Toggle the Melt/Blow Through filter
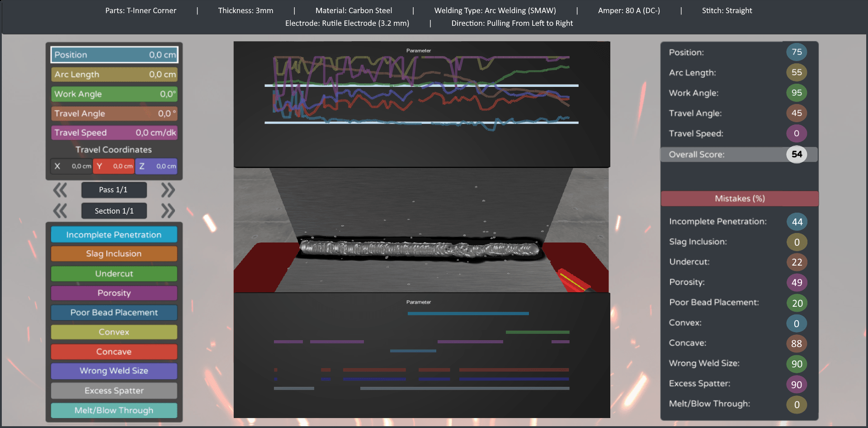 (113, 410)
